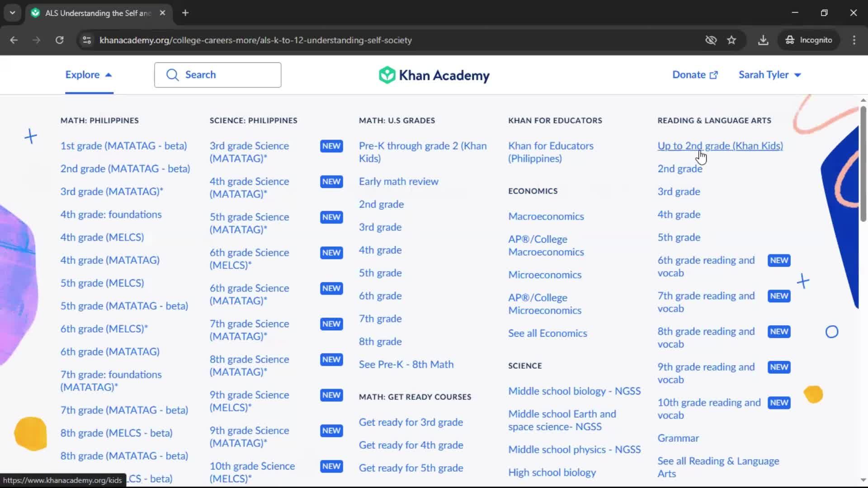This screenshot has width=868, height=488.
Task: Open Middle school Earth and space science
Action: point(562,420)
